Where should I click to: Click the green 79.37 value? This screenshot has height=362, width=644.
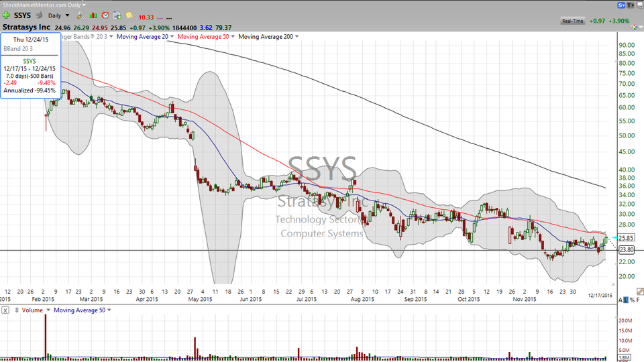pyautogui.click(x=223, y=27)
